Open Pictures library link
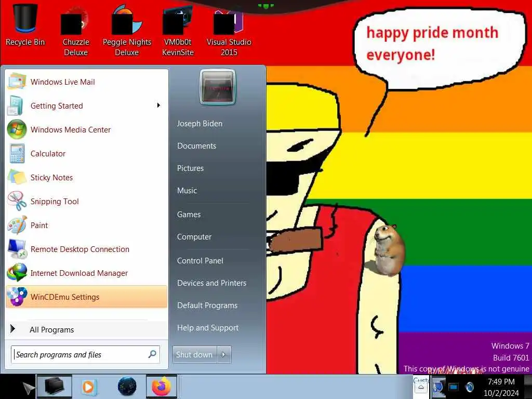This screenshot has height=399, width=532. [190, 168]
